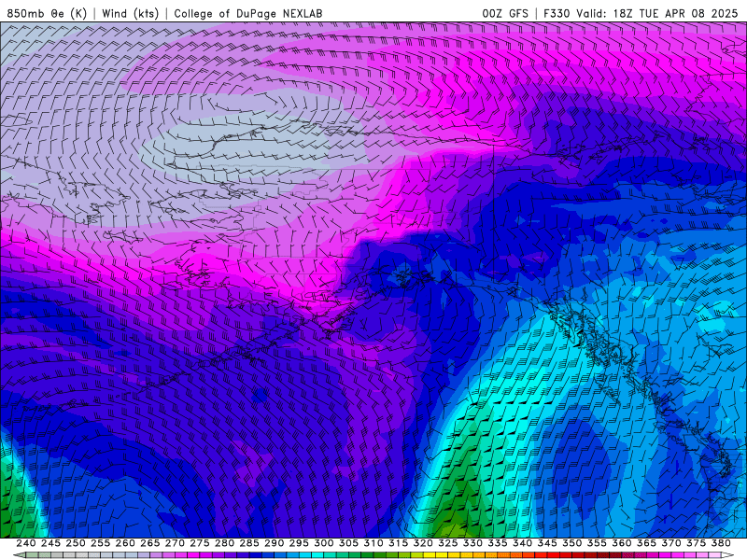747x560 pixels.
Task: Click the 355 color scale label
Action: (x=597, y=543)
